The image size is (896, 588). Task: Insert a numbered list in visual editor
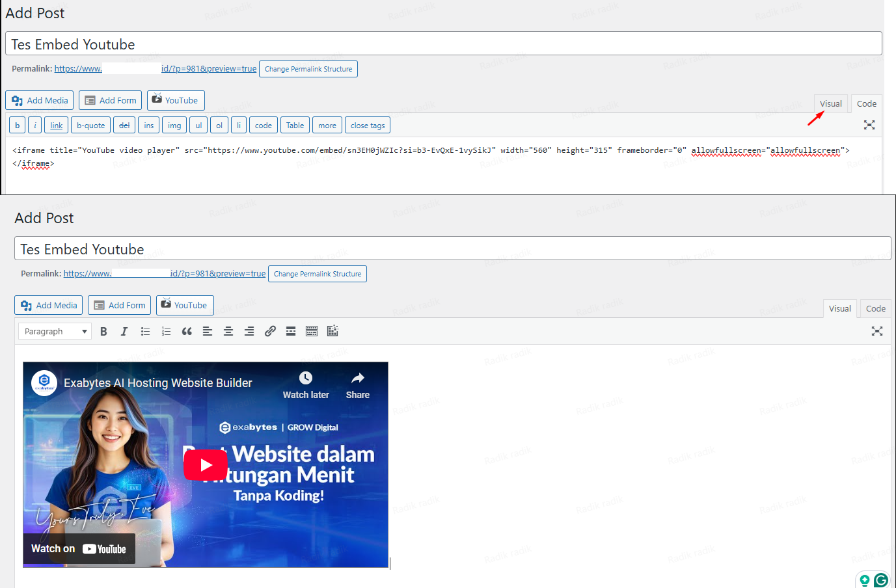tap(166, 331)
